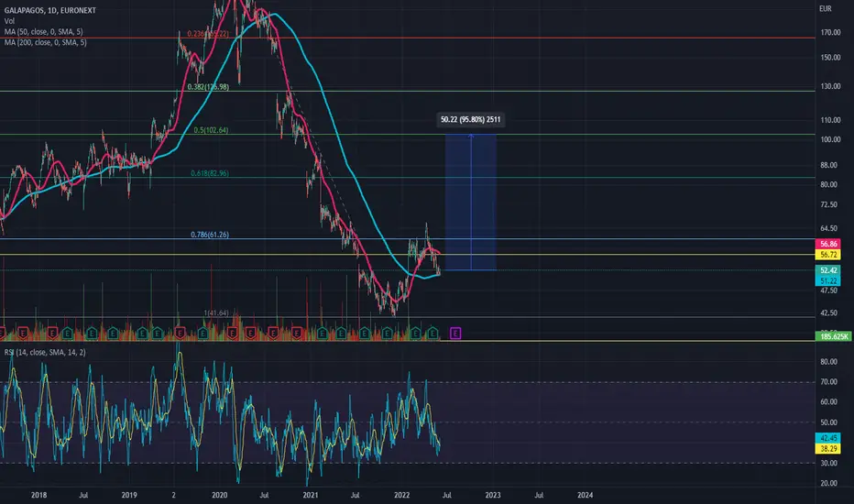Image resolution: width=854 pixels, height=504 pixels.
Task: Click the 170.00 value on the price scale
Action: pos(830,33)
